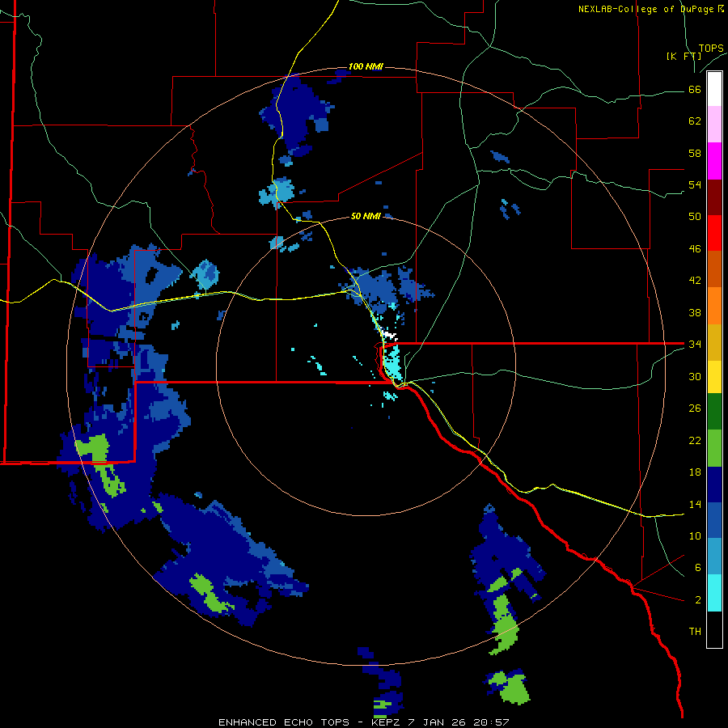Click the TOPS legend title
728x728 pixels.
click(x=711, y=49)
